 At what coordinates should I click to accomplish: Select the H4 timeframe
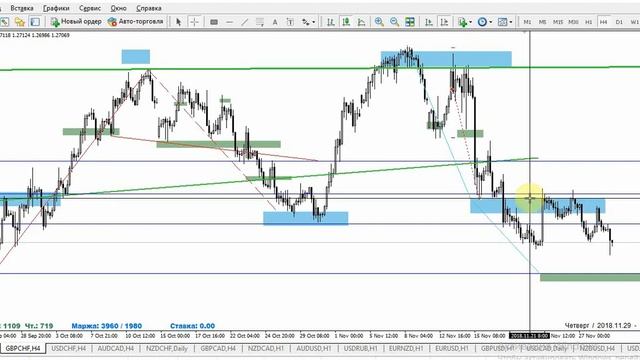coord(604,22)
